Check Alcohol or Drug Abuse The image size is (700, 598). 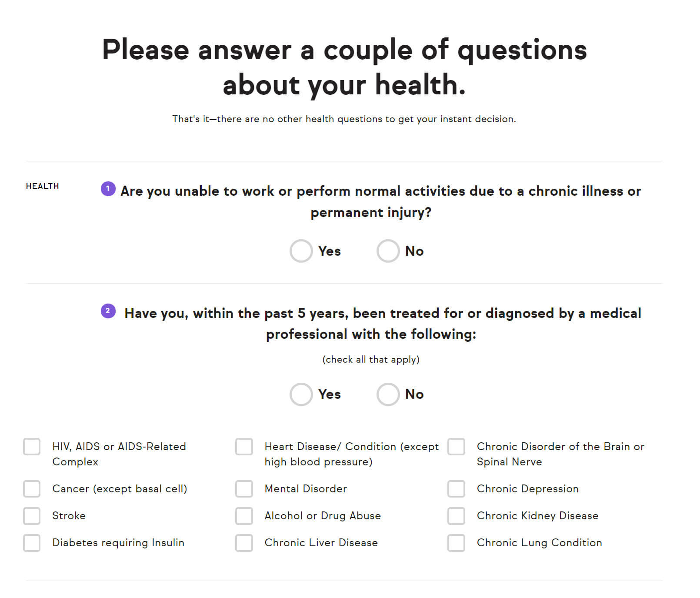coord(244,516)
